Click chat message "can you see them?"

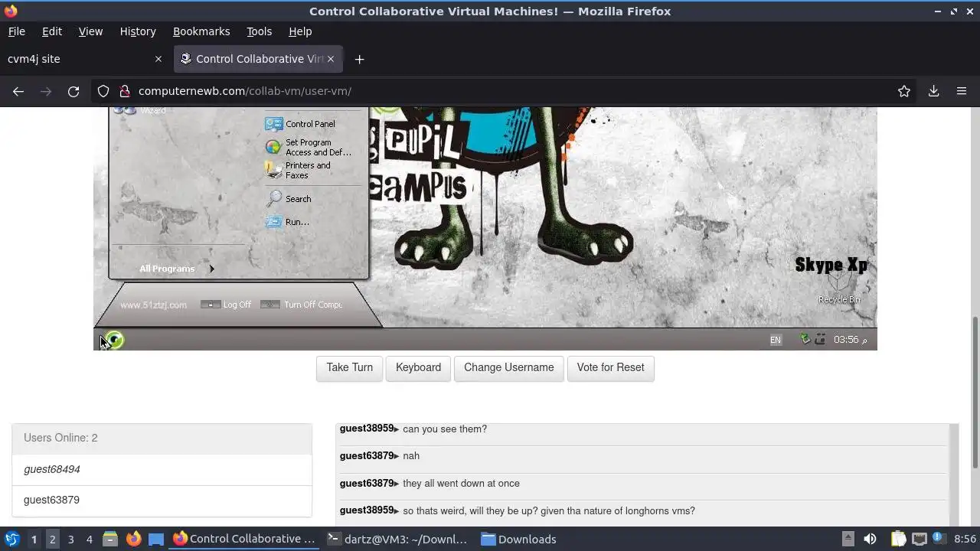coord(445,429)
